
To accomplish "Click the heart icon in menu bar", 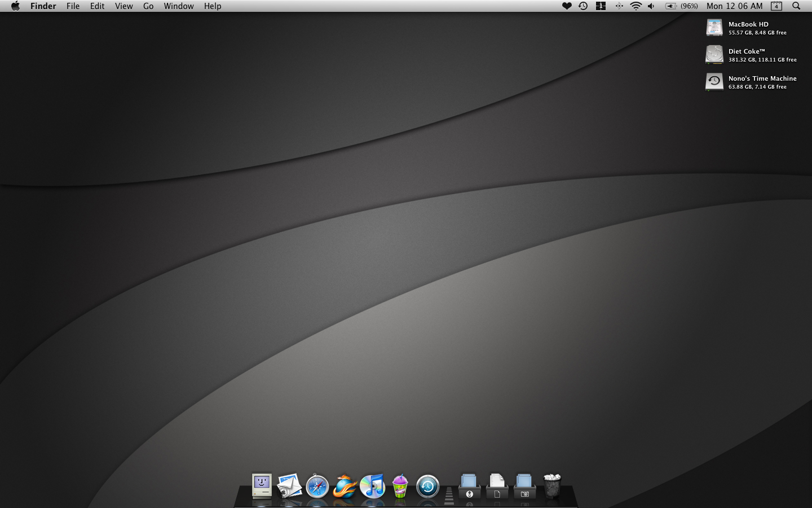I will point(567,6).
